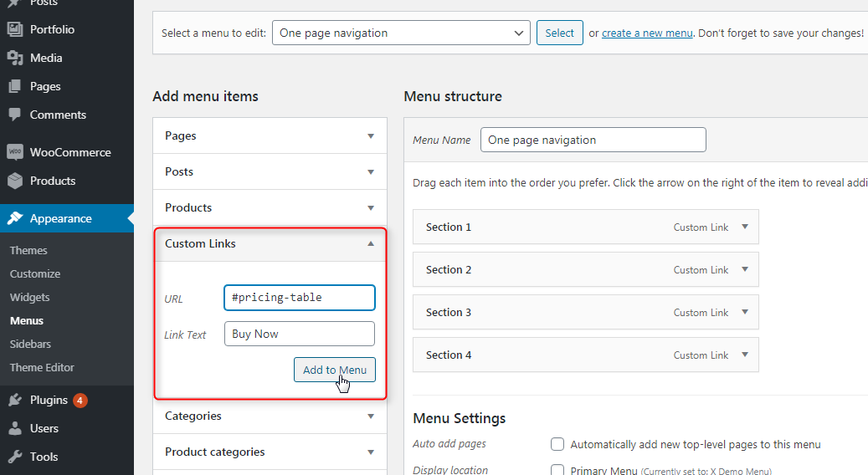Image resolution: width=868 pixels, height=475 pixels.
Task: Open Widgets under Appearance
Action: (x=30, y=298)
